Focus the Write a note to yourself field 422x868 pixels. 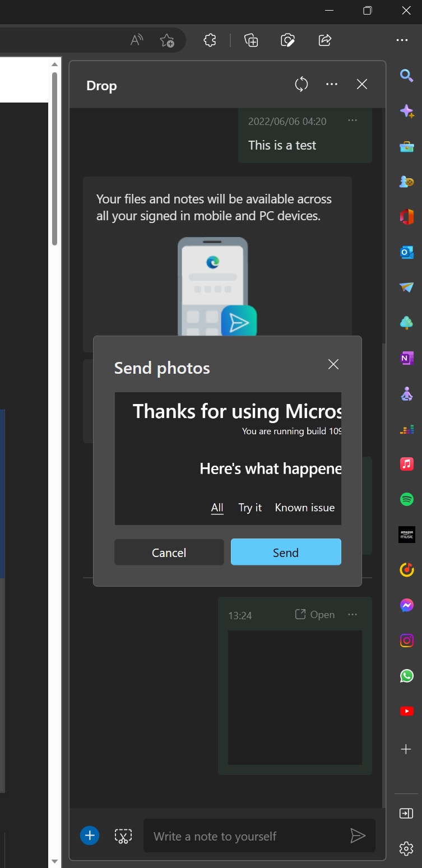tap(247, 836)
